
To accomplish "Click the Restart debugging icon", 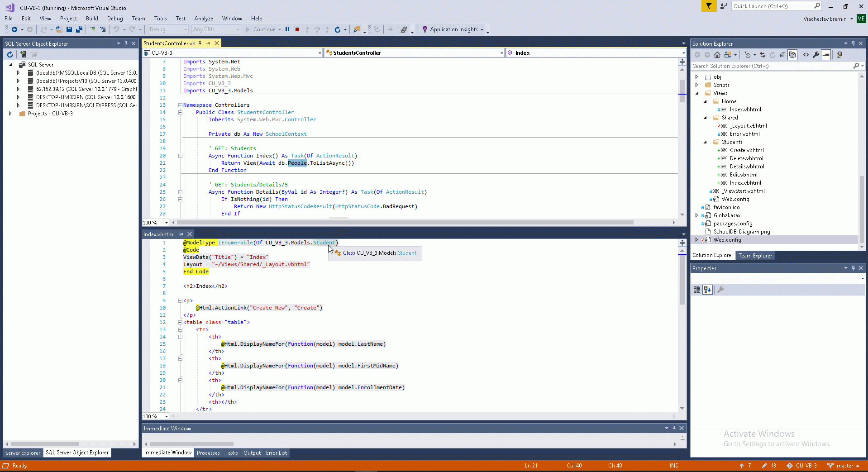I will pos(338,29).
